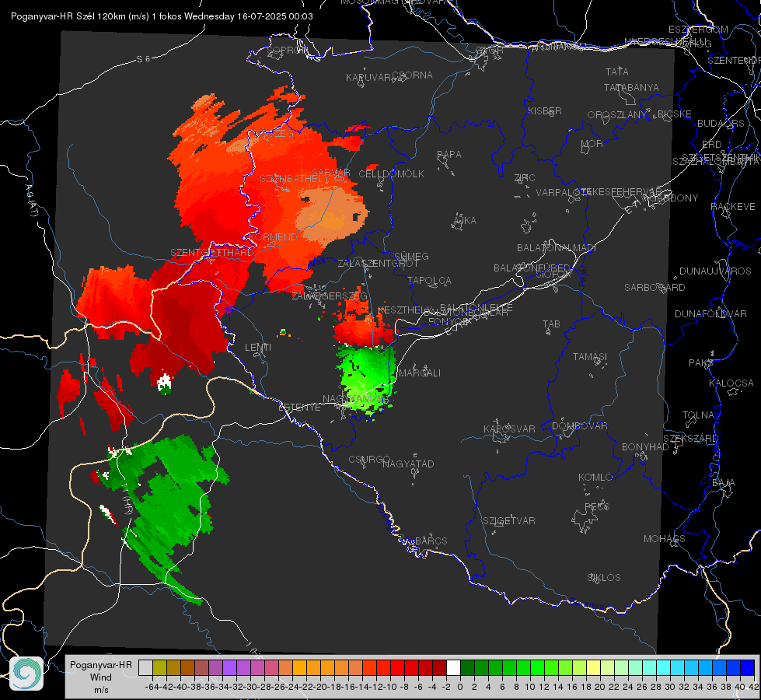Click the LETENYE label
The width and height of the screenshot is (761, 700).
[x=299, y=408]
